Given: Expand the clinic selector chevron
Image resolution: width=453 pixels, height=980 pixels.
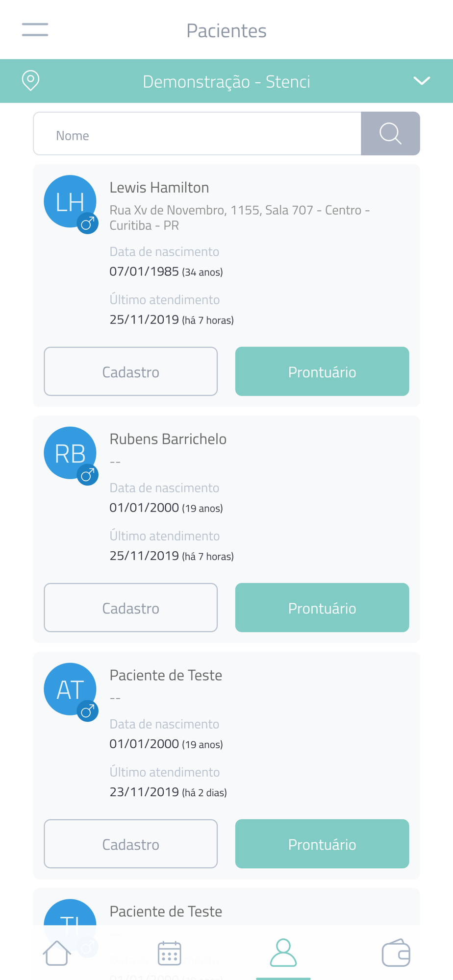Looking at the screenshot, I should tap(422, 81).
